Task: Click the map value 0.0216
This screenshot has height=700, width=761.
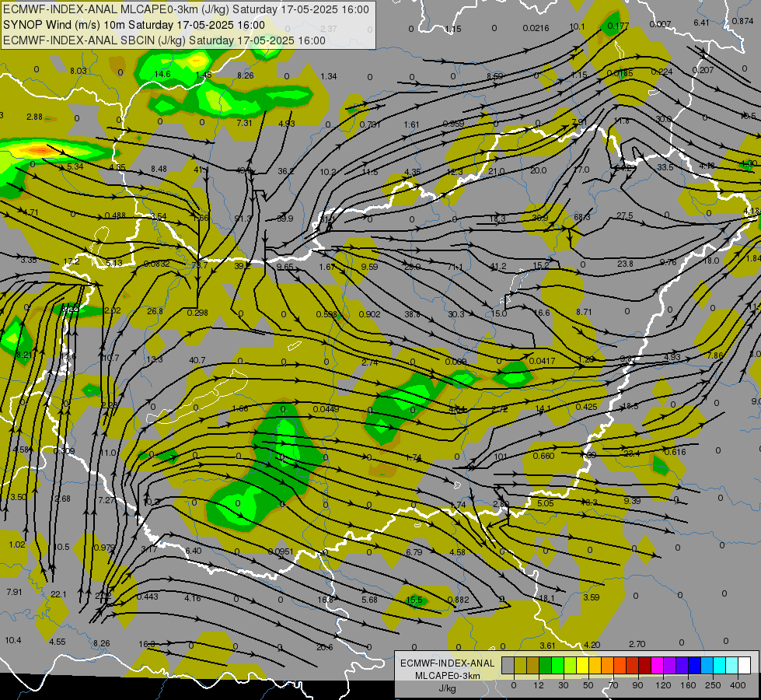Action: click(x=536, y=28)
